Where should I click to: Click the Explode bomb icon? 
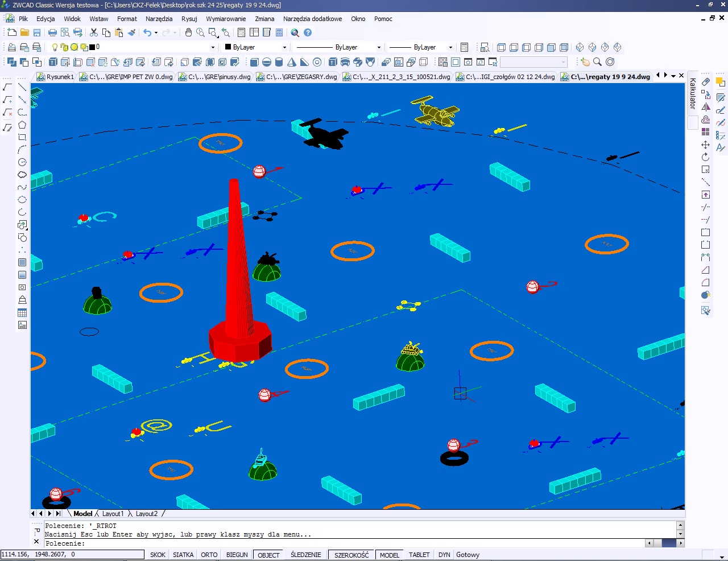click(x=706, y=295)
